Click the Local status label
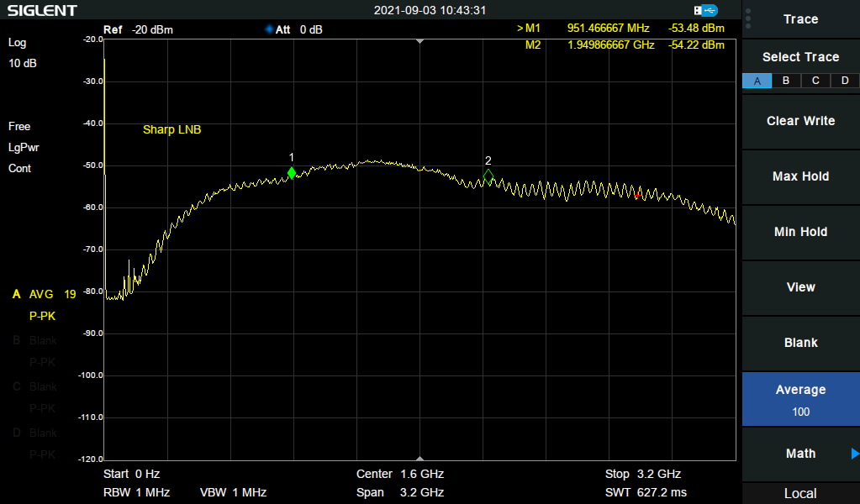 [x=801, y=493]
